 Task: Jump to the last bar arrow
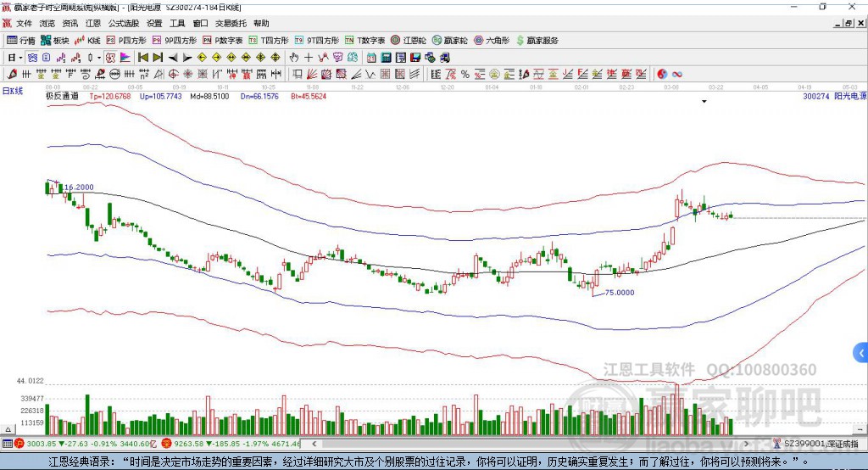158,58
